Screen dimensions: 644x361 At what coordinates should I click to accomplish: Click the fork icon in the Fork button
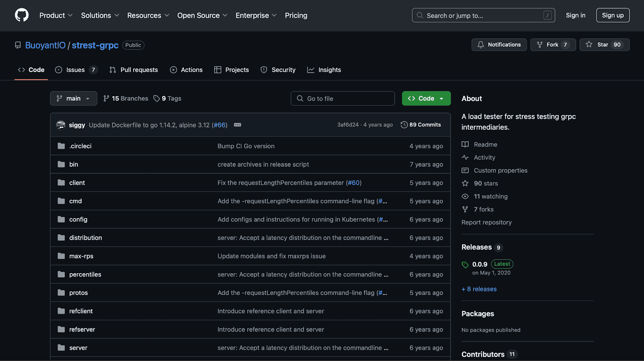pos(540,45)
